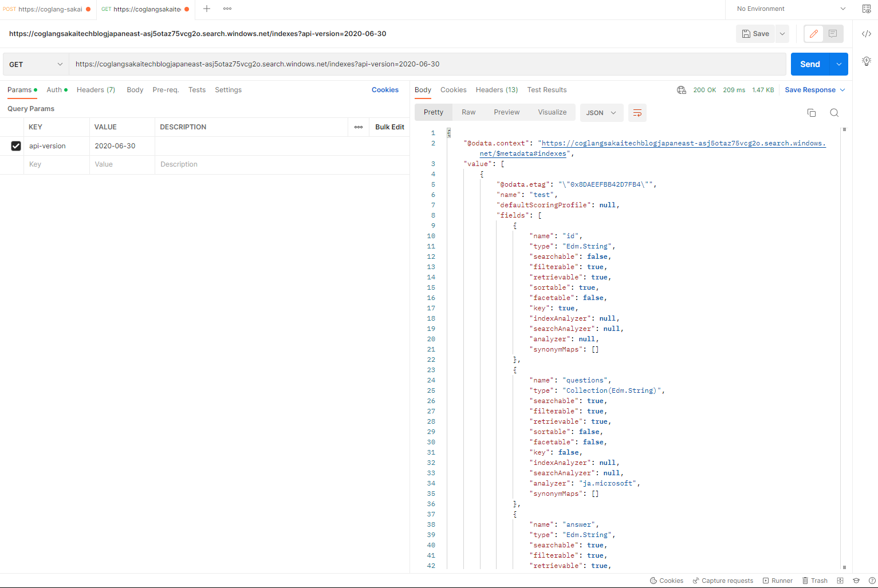Viewport: 878px width, 588px height.
Task: Click the request URL input field
Action: click(x=427, y=64)
